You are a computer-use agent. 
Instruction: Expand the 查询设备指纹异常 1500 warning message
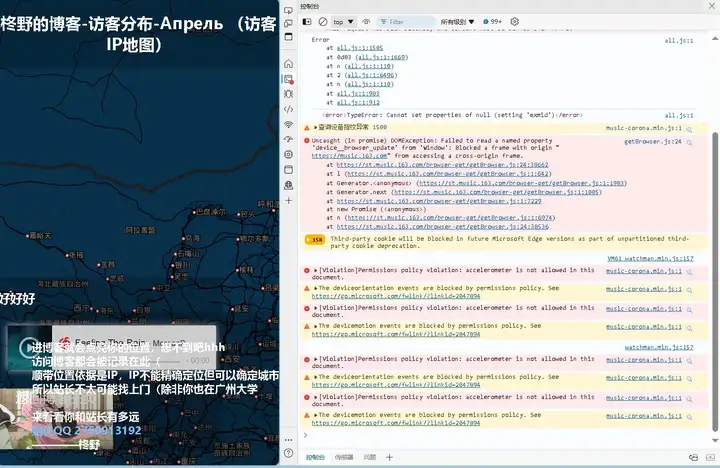click(x=315, y=127)
